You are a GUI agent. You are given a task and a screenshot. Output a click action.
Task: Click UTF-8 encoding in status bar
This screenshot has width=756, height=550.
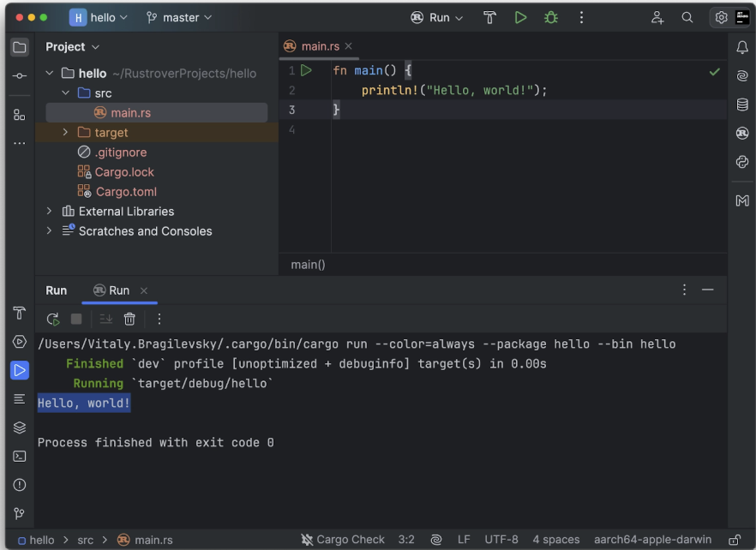pos(501,540)
